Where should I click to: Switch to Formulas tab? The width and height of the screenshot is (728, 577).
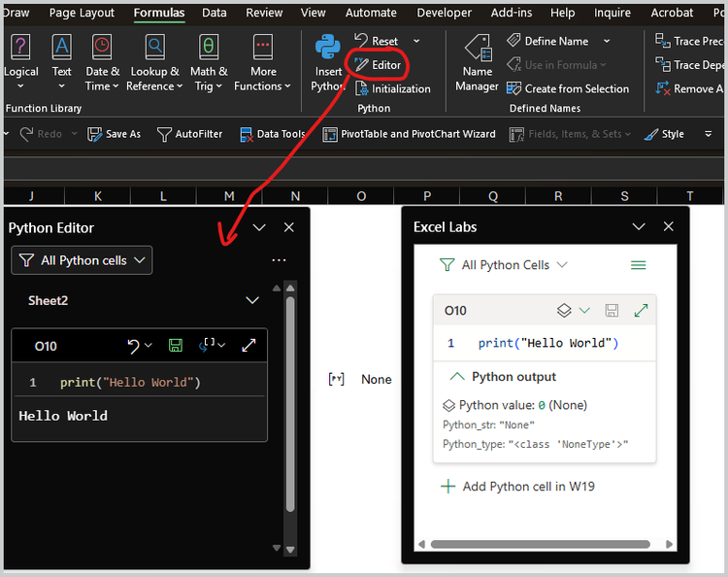[159, 13]
